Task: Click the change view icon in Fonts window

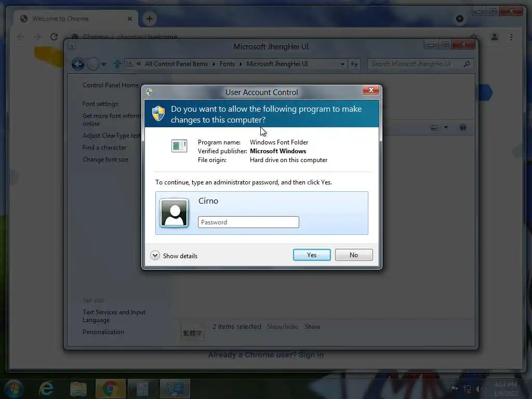Action: [x=434, y=128]
